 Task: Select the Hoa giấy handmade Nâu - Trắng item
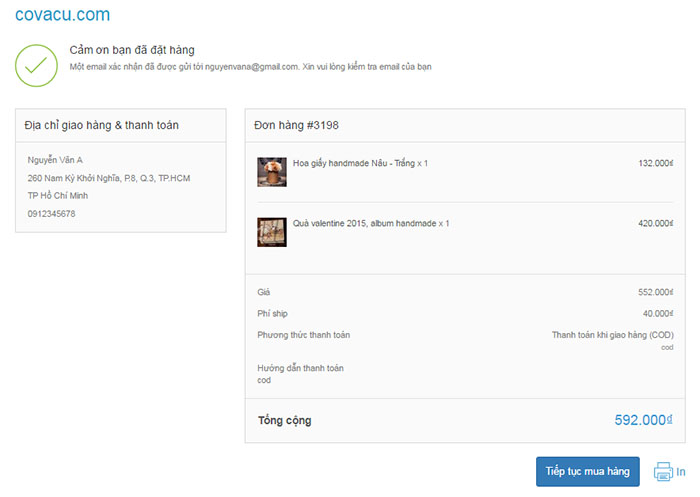click(360, 163)
